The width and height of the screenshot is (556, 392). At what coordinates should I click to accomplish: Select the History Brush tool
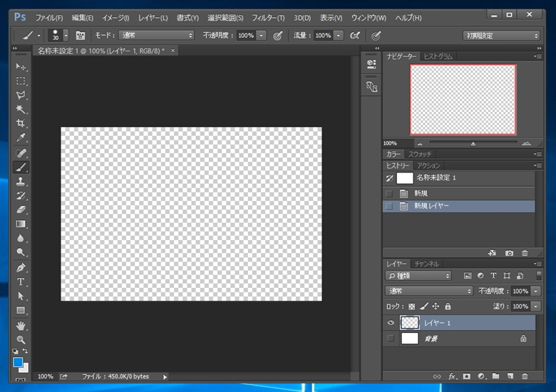[x=21, y=196]
